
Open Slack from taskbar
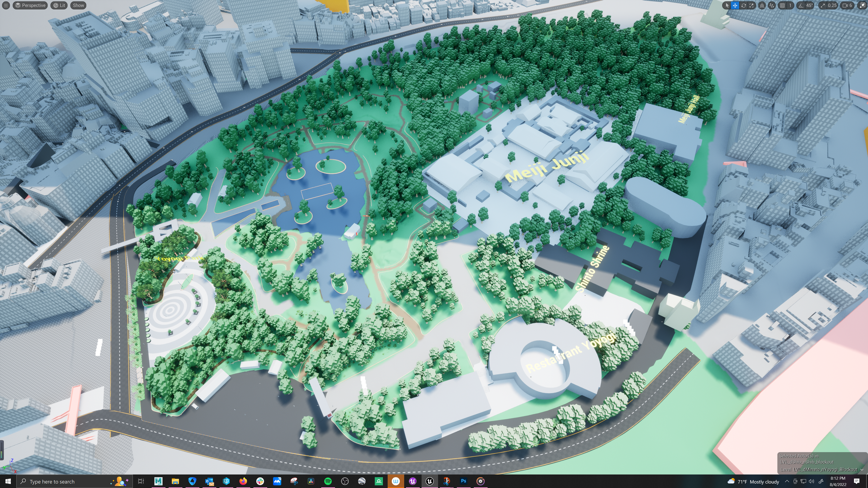click(x=260, y=481)
